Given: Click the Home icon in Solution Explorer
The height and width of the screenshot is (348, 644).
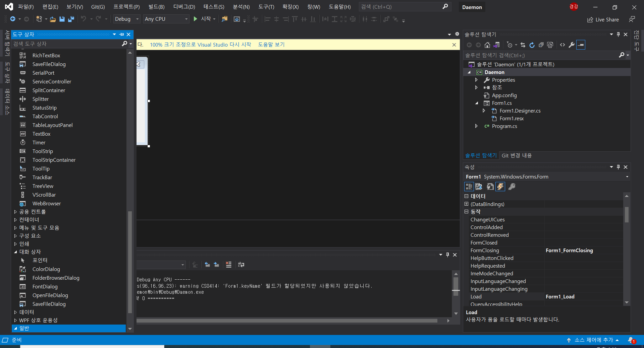Looking at the screenshot, I should pos(487,45).
